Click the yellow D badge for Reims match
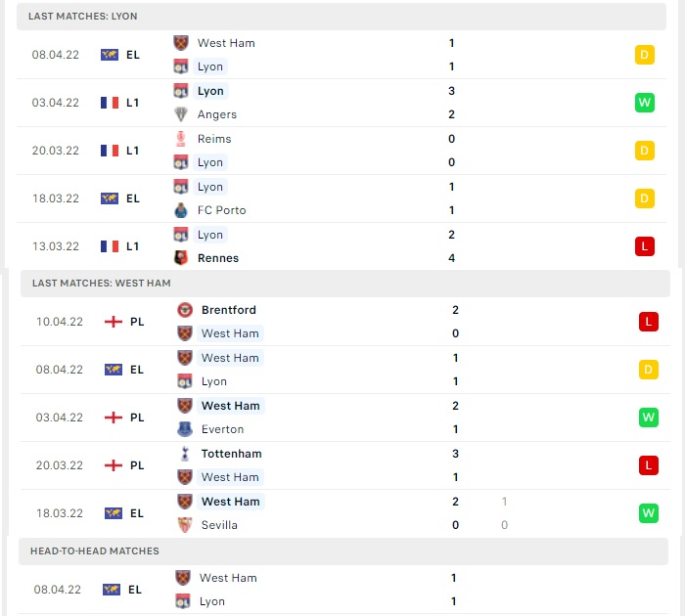 coord(644,151)
